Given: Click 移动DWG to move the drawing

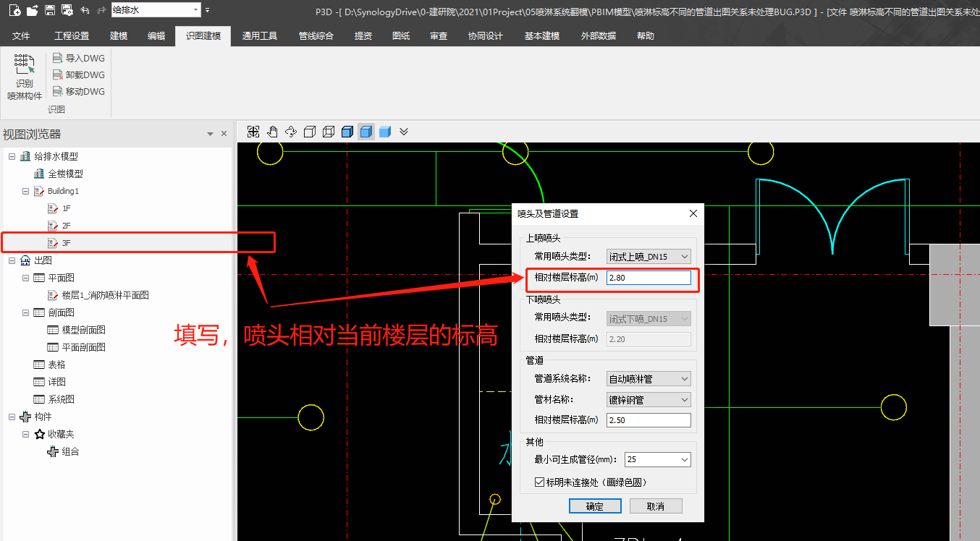Looking at the screenshot, I should 79,92.
